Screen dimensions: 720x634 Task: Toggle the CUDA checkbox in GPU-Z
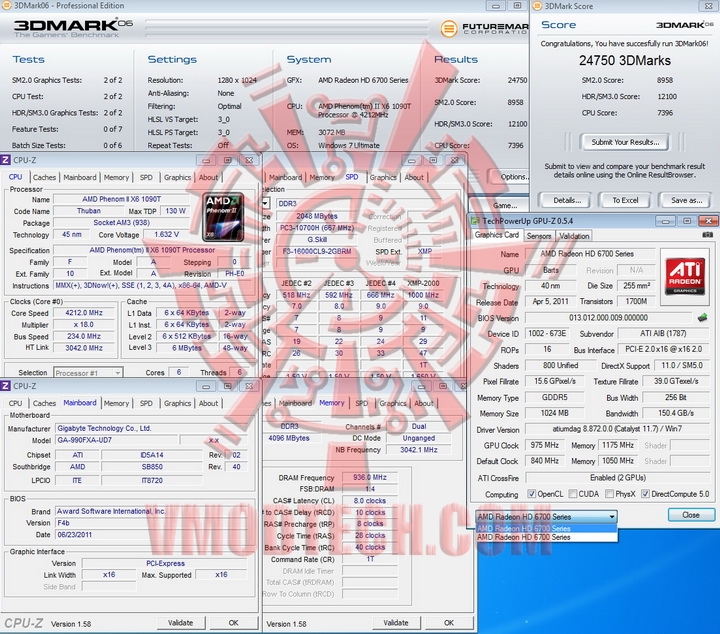coord(573,494)
